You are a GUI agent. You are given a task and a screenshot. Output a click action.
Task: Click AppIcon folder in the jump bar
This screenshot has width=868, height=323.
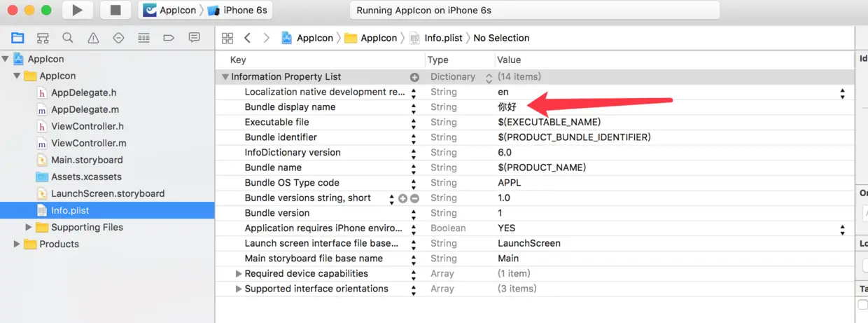[x=372, y=38]
